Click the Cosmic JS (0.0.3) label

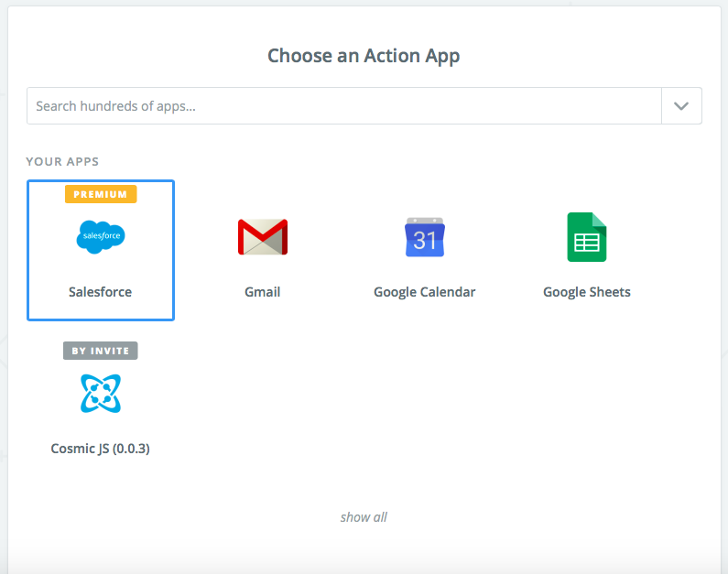(x=100, y=449)
